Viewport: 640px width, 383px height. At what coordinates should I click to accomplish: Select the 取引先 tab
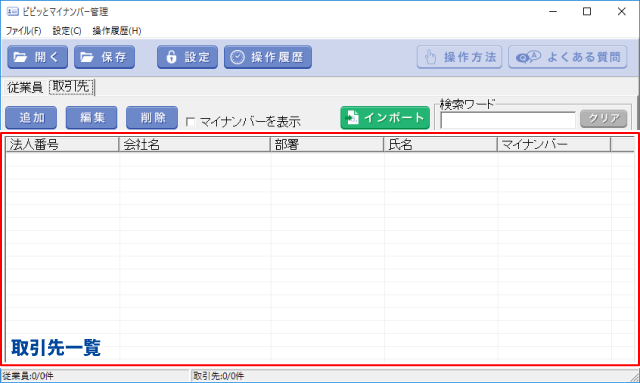click(x=71, y=87)
